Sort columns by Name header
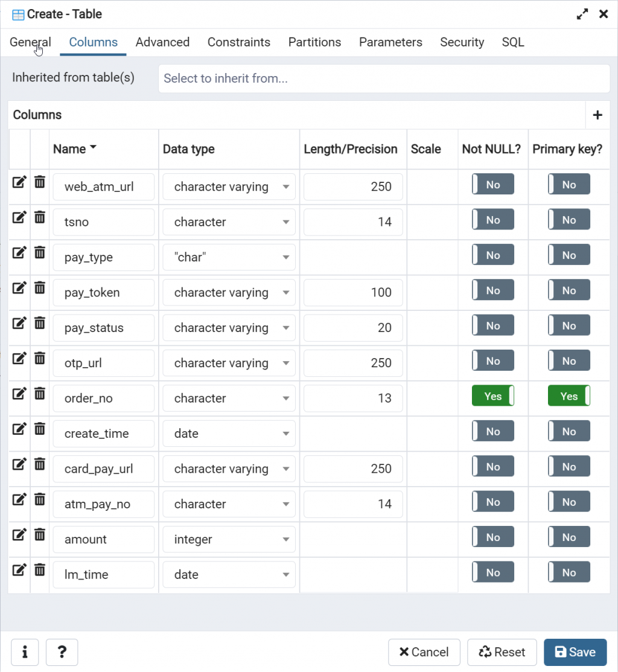This screenshot has width=618, height=672. point(74,149)
